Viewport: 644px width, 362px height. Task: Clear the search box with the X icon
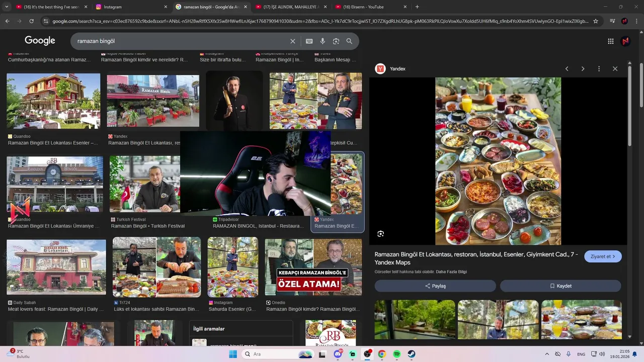point(293,41)
